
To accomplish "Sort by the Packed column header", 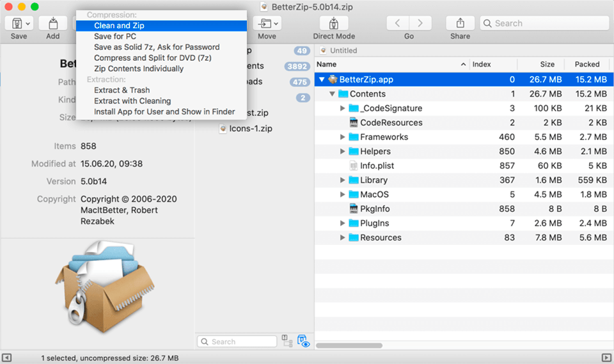I will 586,64.
